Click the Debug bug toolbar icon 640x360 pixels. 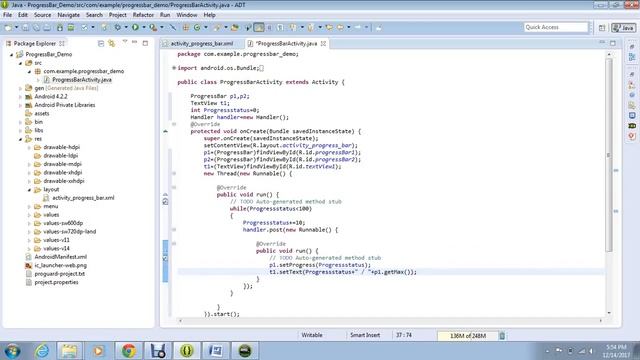[x=118, y=27]
